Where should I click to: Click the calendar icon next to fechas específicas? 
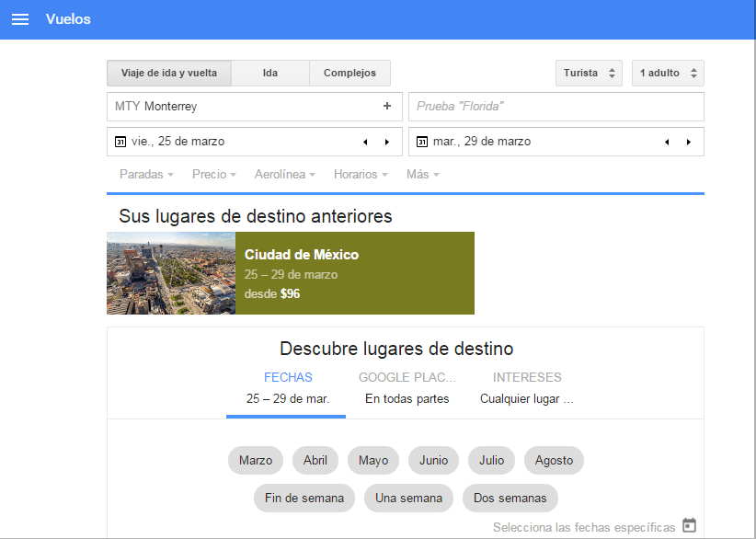tap(689, 525)
